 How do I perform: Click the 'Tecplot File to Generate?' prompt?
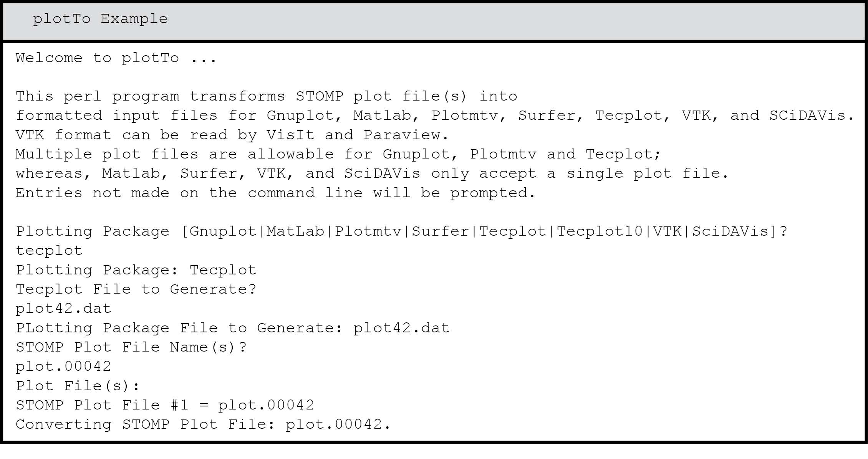coord(136,289)
